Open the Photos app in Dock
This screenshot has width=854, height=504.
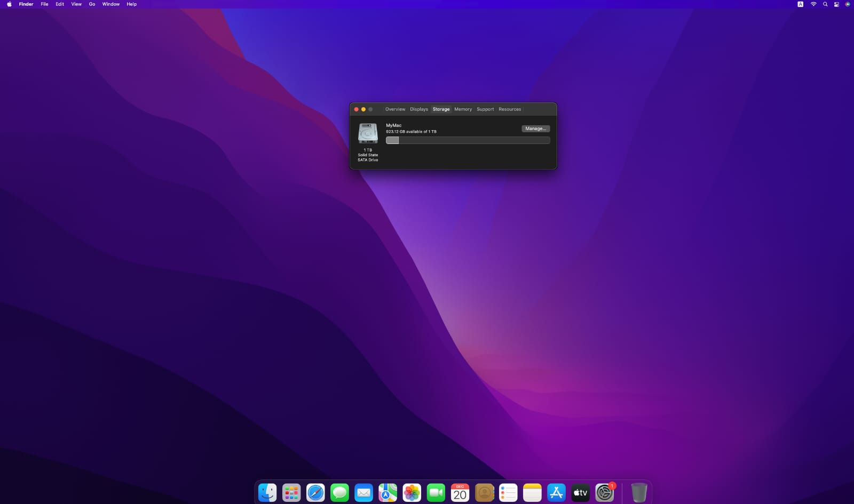[412, 492]
